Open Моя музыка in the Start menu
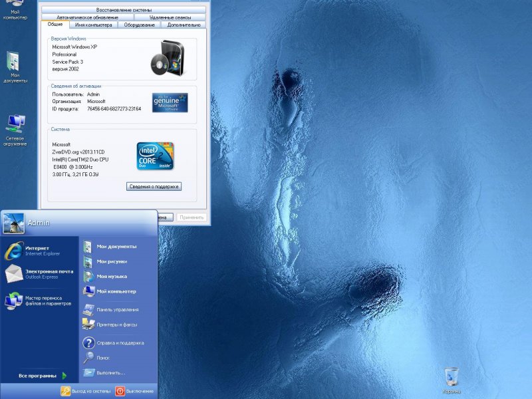Viewport: 532px width, 399px height. [x=105, y=277]
